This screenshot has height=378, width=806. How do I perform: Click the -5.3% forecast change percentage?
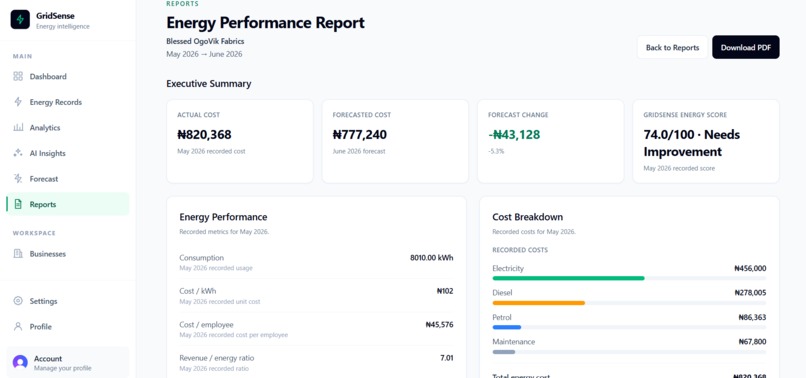coord(496,152)
